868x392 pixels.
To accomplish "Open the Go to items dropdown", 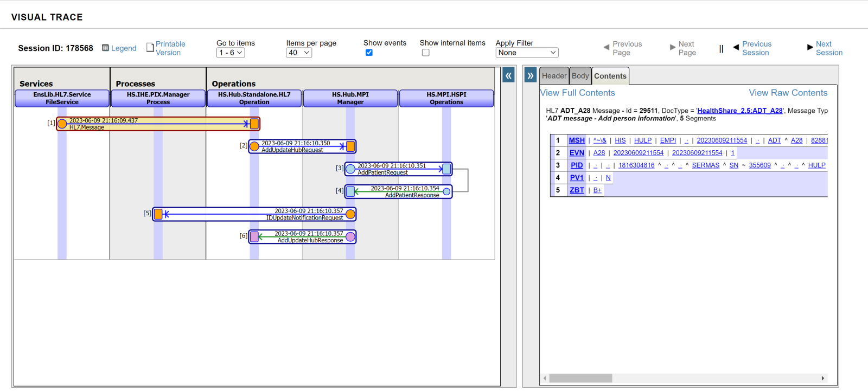I will 231,53.
